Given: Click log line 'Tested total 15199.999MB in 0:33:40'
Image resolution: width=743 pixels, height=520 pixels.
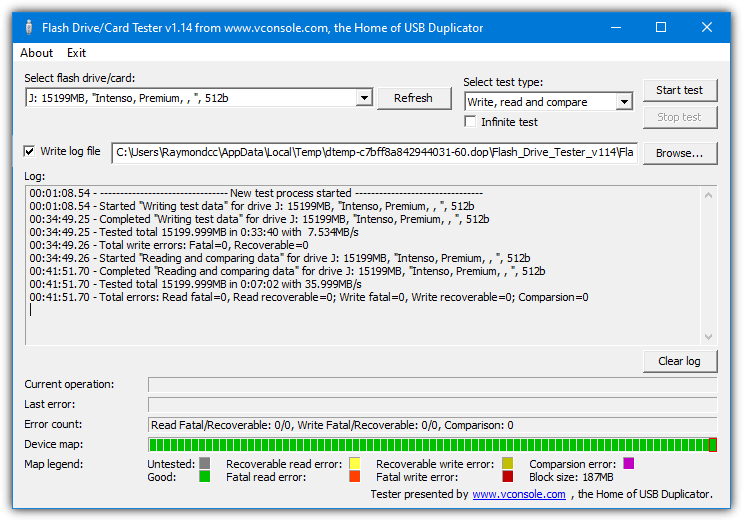Looking at the screenshot, I should tap(194, 232).
